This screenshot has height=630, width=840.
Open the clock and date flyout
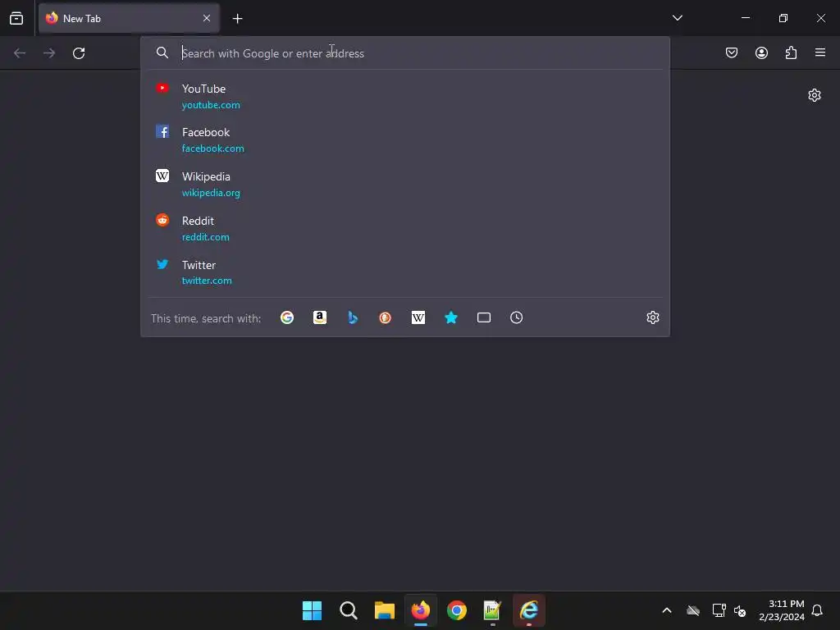pos(782,610)
